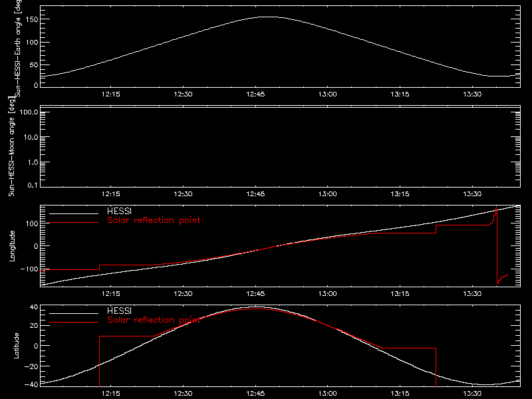
Task: Click the Sun-HESSI-Earth angle [deg] axis label
Action: (18, 49)
